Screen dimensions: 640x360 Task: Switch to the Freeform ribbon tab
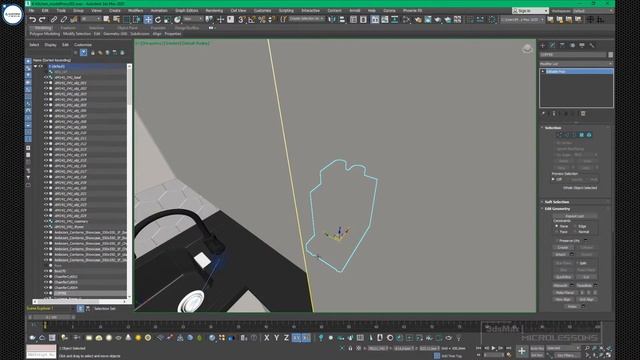click(68, 28)
